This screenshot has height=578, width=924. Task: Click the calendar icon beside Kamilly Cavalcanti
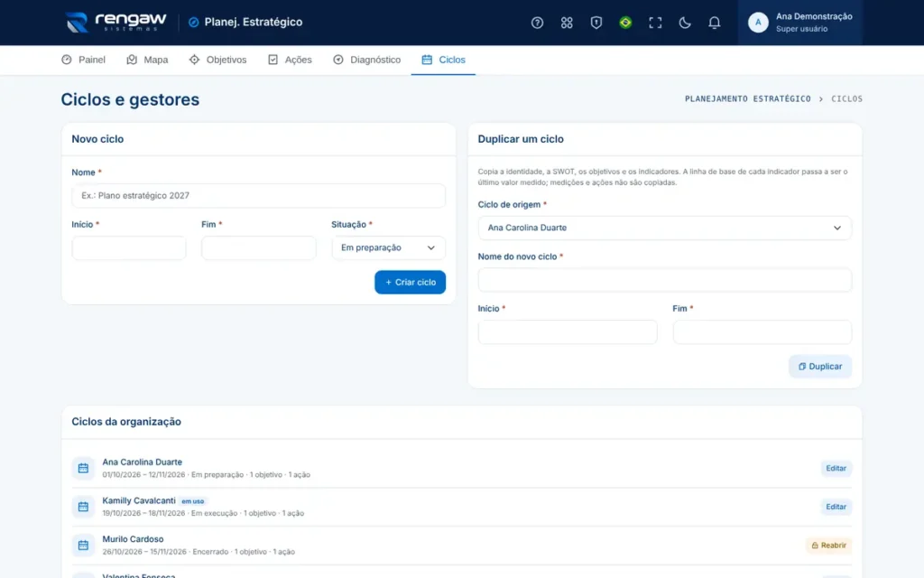(x=83, y=507)
